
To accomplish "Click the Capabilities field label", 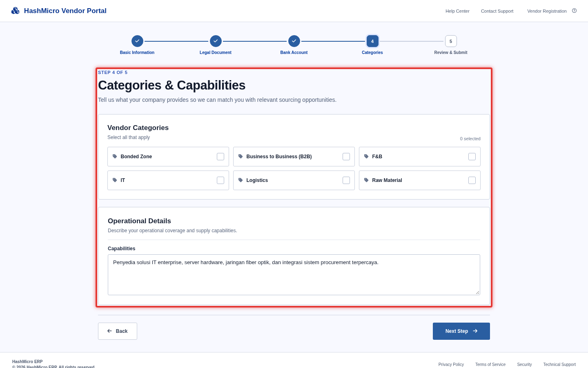I will click(x=122, y=249).
